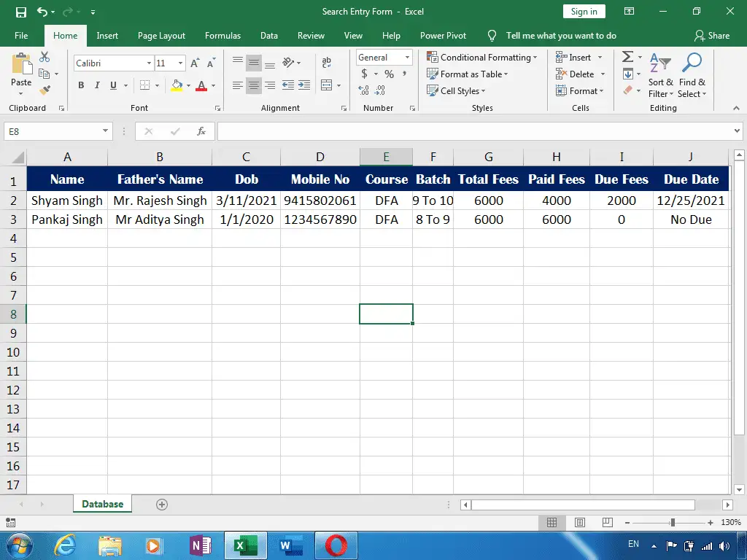Open Excel in the Windows taskbar
Viewport: 747px width, 560px height.
(x=245, y=545)
